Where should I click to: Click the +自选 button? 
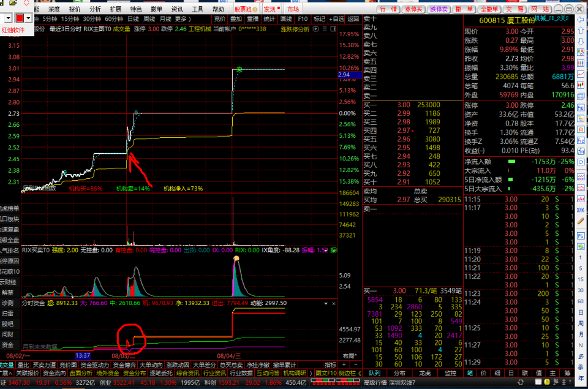click(336, 19)
